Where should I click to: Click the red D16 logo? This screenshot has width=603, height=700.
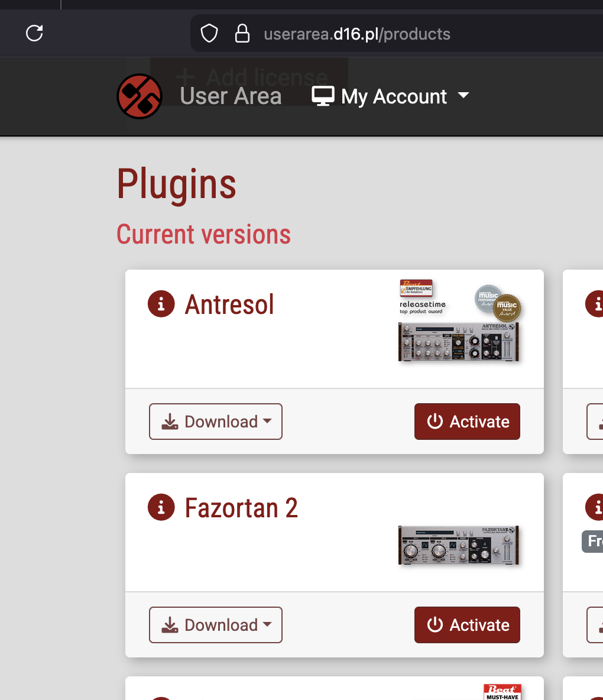click(140, 96)
